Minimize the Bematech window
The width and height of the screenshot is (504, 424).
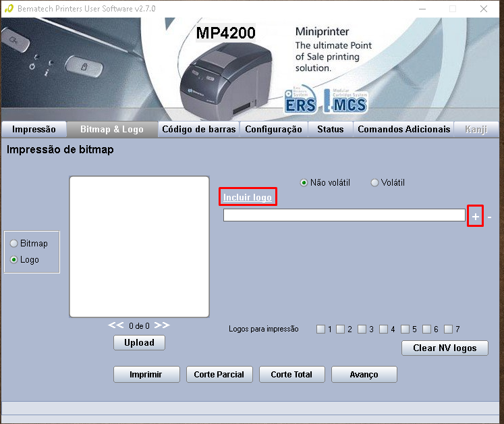(422, 9)
